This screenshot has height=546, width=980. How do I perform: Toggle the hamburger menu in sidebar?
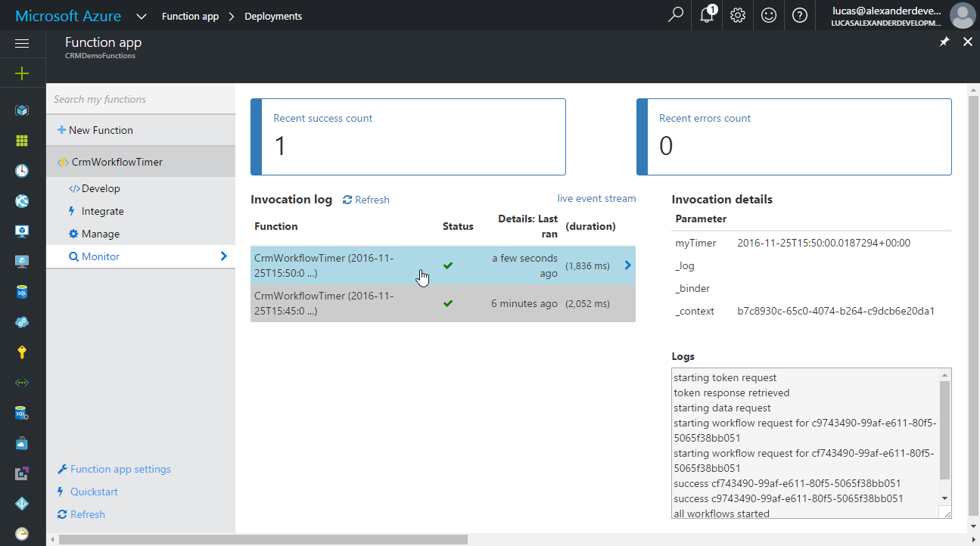coord(22,44)
